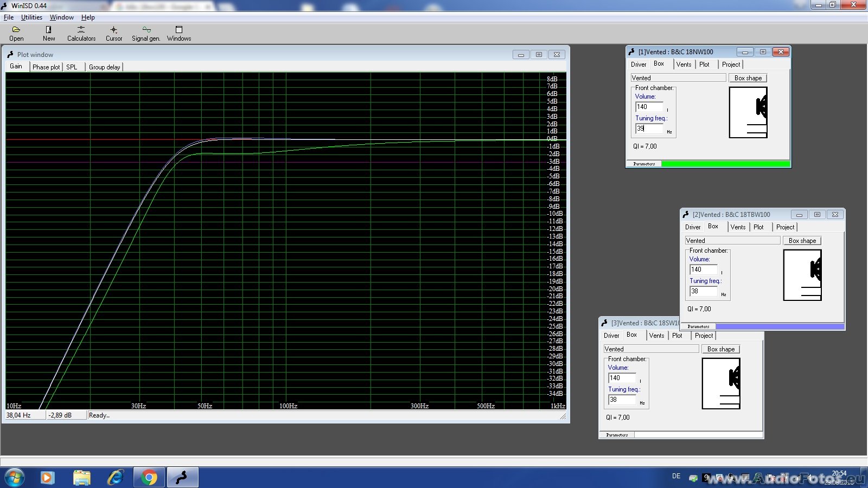The image size is (868, 488).
Task: Click Volume field in 18TBW100 window
Action: click(704, 269)
